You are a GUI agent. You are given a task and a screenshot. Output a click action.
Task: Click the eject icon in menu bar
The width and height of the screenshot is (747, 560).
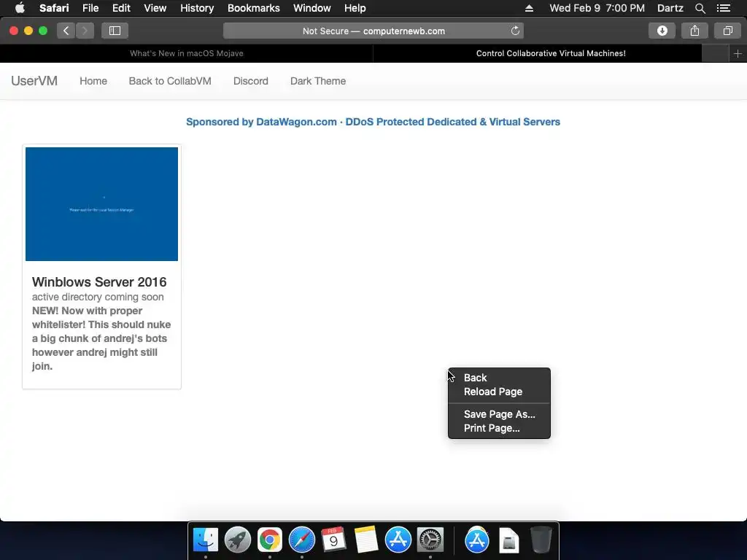[x=530, y=8]
